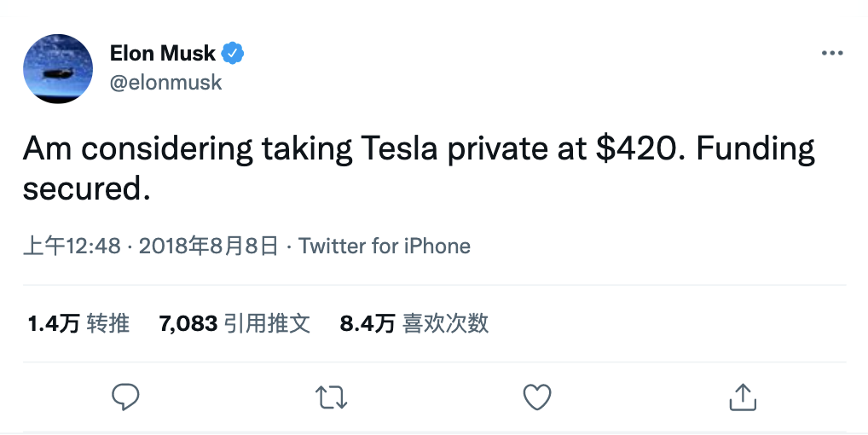The width and height of the screenshot is (868, 435).
Task: Open the share icon menu
Action: [742, 396]
